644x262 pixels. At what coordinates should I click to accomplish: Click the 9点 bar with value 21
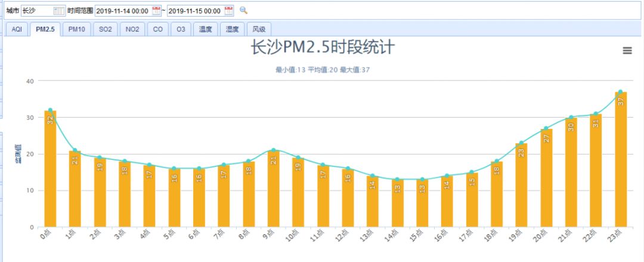click(273, 189)
